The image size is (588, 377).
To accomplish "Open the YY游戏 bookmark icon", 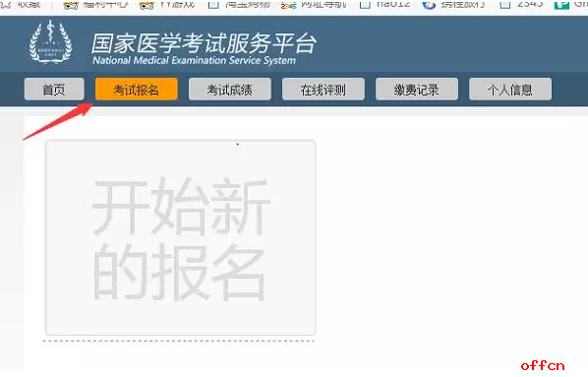I will [147, 5].
